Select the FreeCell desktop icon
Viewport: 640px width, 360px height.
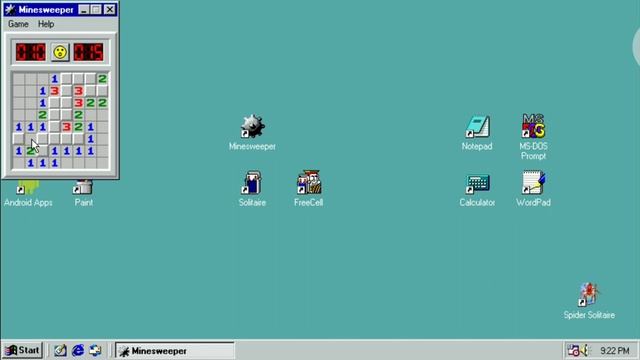coord(309,182)
